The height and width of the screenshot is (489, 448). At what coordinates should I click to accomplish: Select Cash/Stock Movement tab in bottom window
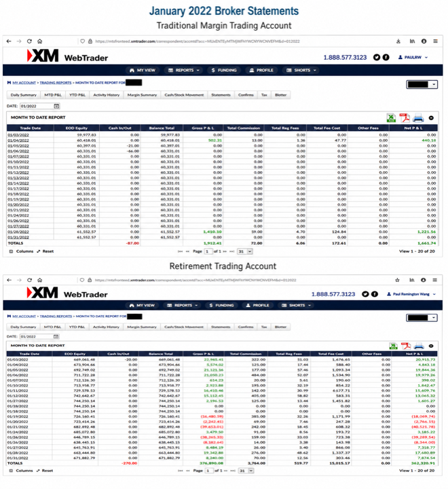click(184, 327)
